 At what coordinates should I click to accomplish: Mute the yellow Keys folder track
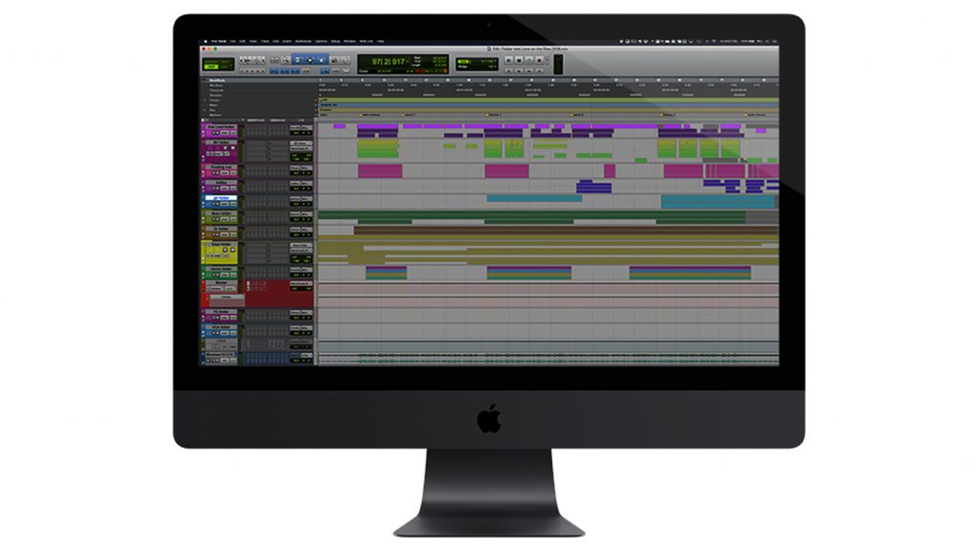233,250
